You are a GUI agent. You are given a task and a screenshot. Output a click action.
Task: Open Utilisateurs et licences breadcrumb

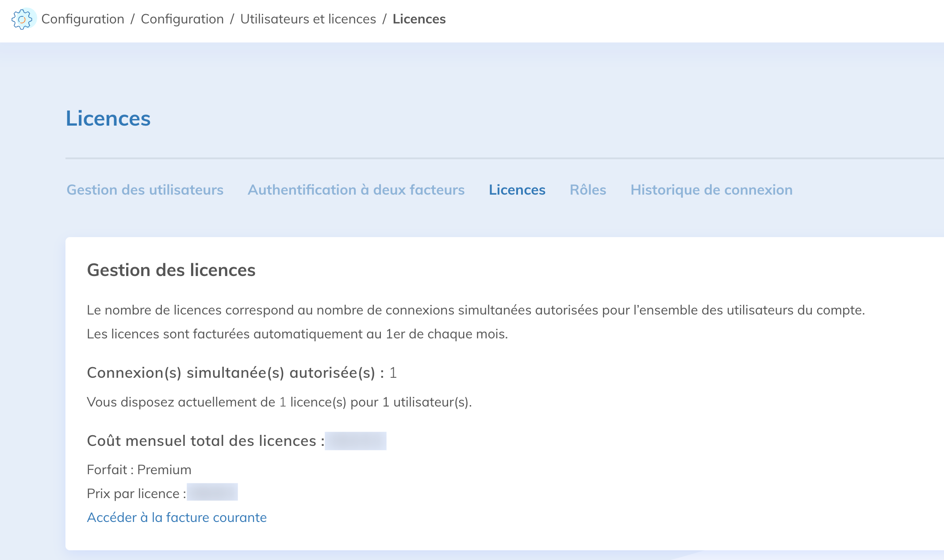pyautogui.click(x=308, y=19)
